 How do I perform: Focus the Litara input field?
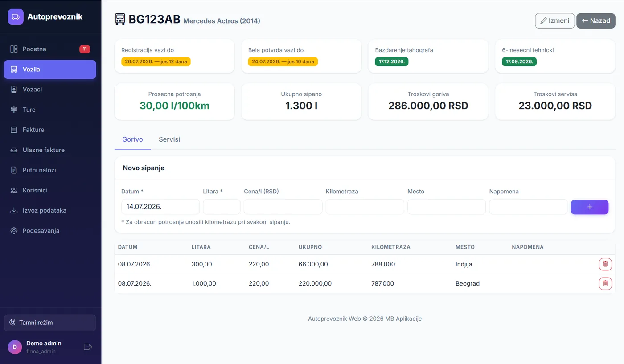click(222, 207)
